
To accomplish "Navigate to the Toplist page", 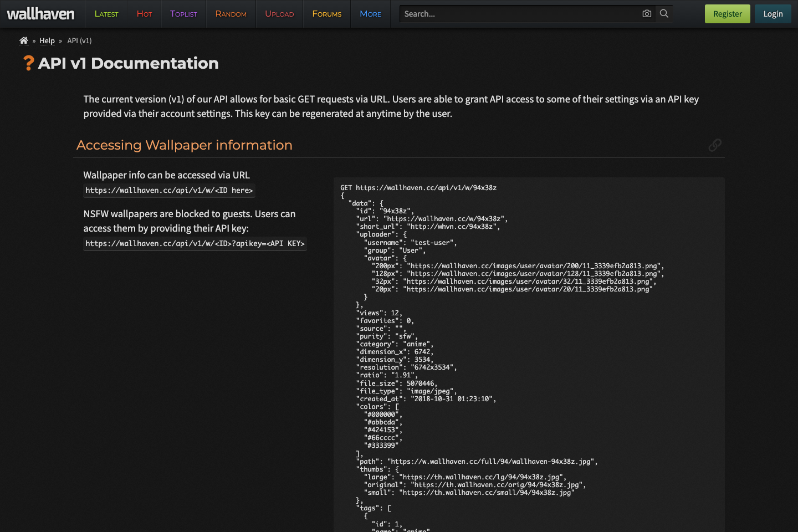I will [183, 14].
